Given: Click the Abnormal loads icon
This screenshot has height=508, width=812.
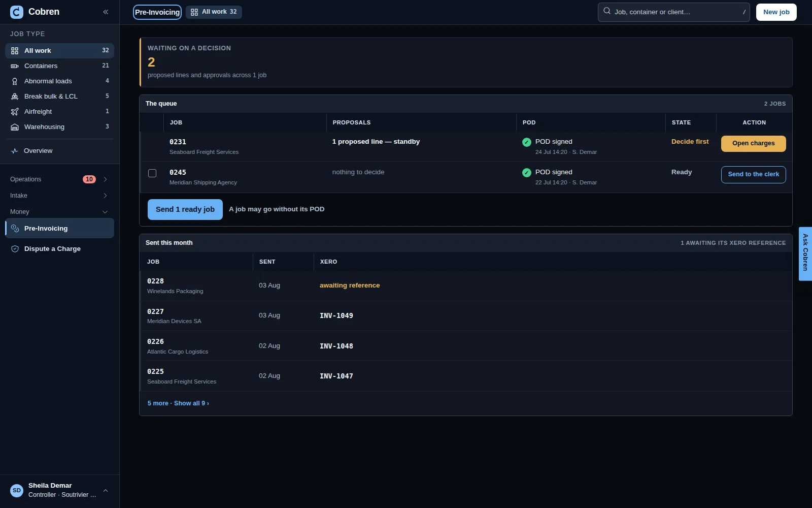Looking at the screenshot, I should pos(15,81).
